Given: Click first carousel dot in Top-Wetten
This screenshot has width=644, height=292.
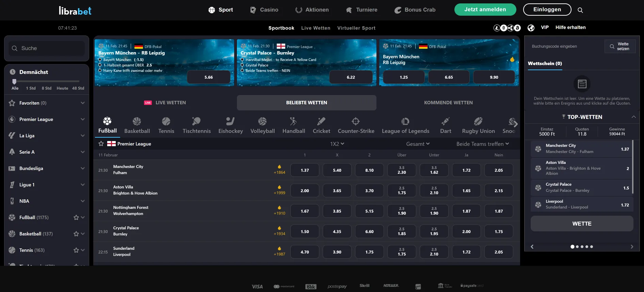Looking at the screenshot, I should pyautogui.click(x=572, y=247).
